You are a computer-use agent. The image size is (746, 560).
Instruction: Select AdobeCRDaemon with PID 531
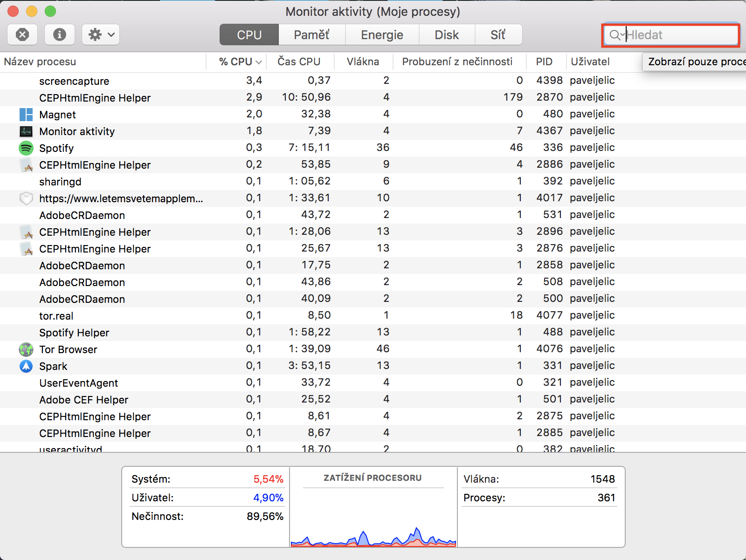pyautogui.click(x=373, y=215)
